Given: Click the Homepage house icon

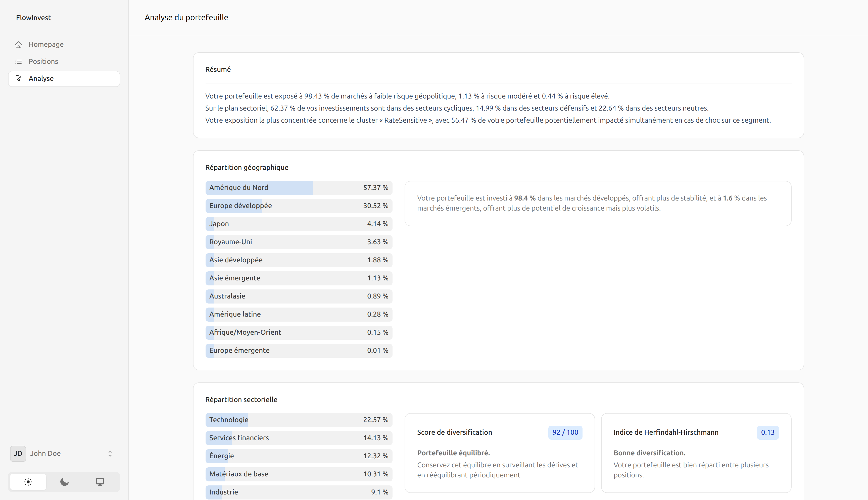Looking at the screenshot, I should (x=19, y=45).
